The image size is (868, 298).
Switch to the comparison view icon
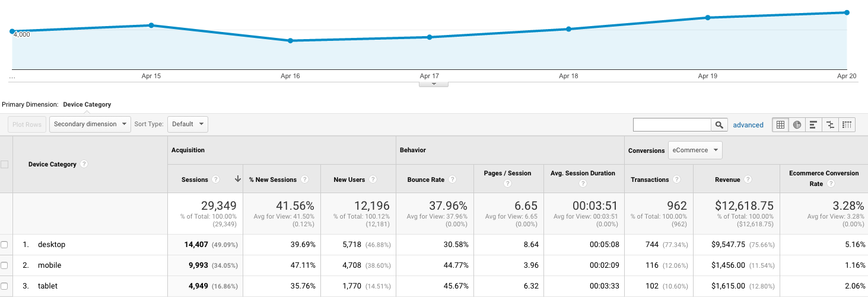[x=830, y=124]
